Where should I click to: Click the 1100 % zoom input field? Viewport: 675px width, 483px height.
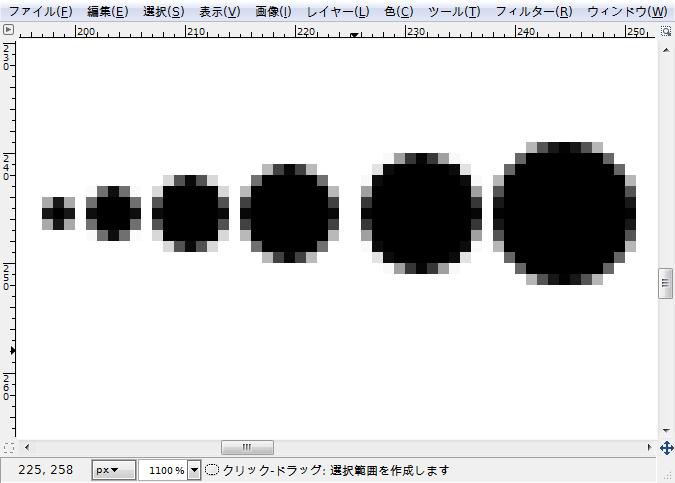click(x=164, y=470)
